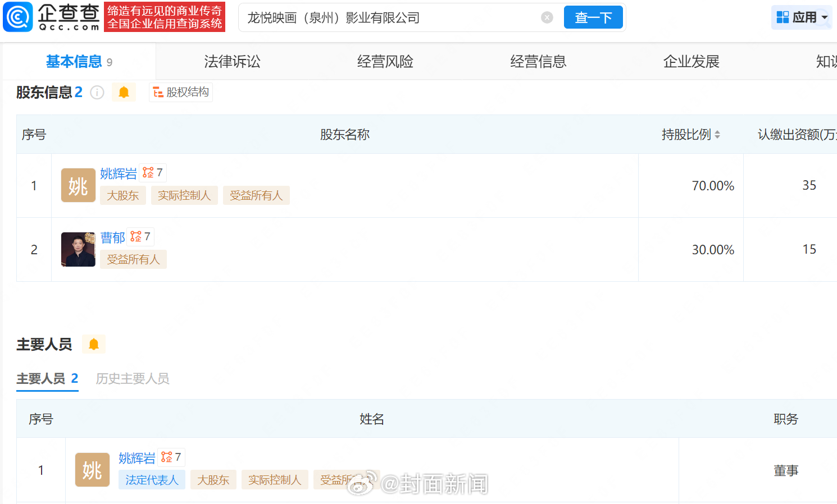
Task: Click the 受益所有人 tag under 曹郁
Action: pos(133,259)
